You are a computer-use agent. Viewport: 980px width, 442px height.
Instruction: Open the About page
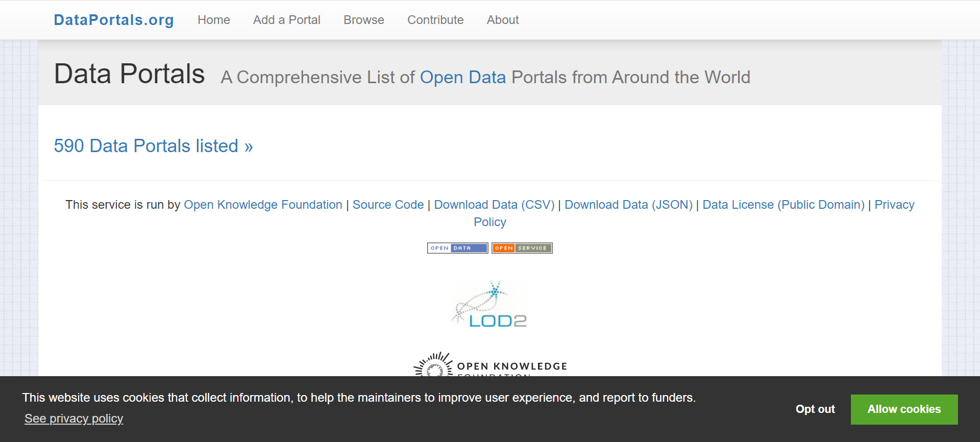coord(502,20)
